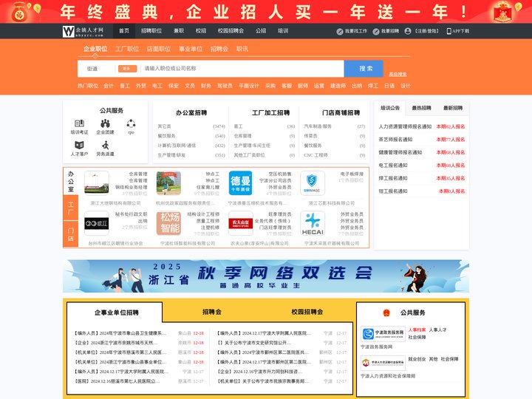The image size is (532, 399).
Task: Click the 就业创业 link
Action: click(x=417, y=359)
